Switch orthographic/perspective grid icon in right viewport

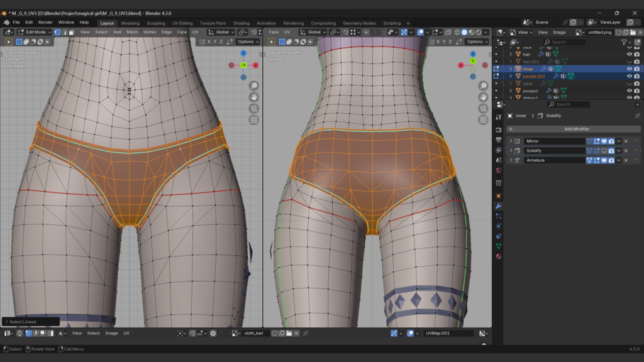click(x=483, y=120)
